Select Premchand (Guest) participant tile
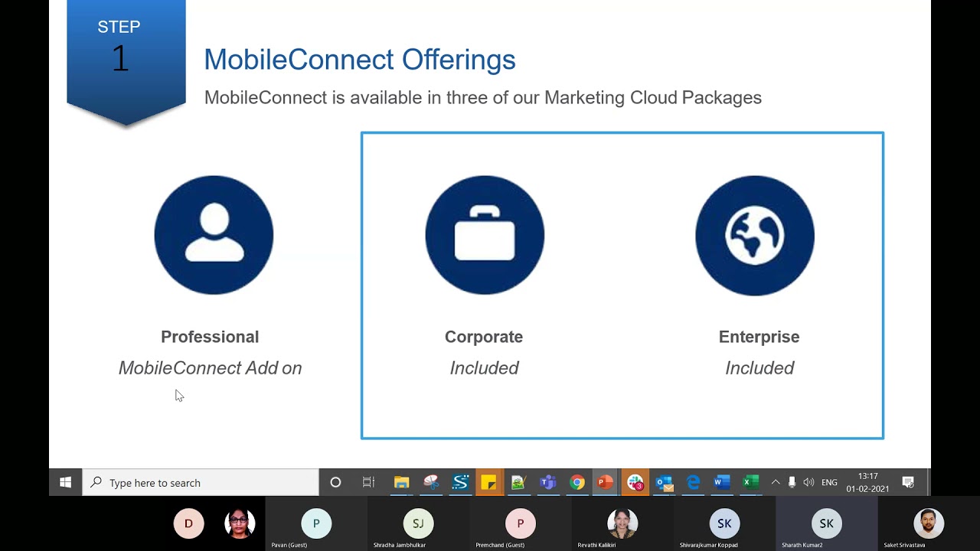The width and height of the screenshot is (980, 551). pos(520,523)
